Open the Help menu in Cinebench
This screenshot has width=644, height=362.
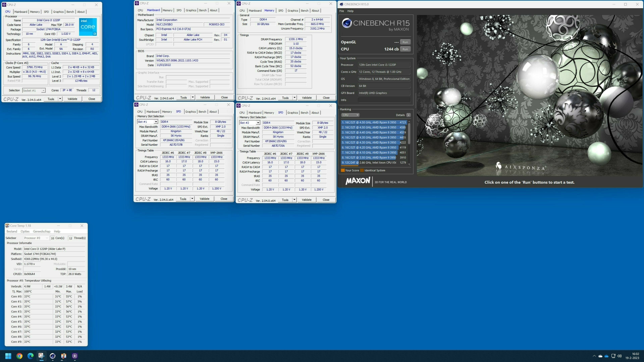[350, 11]
